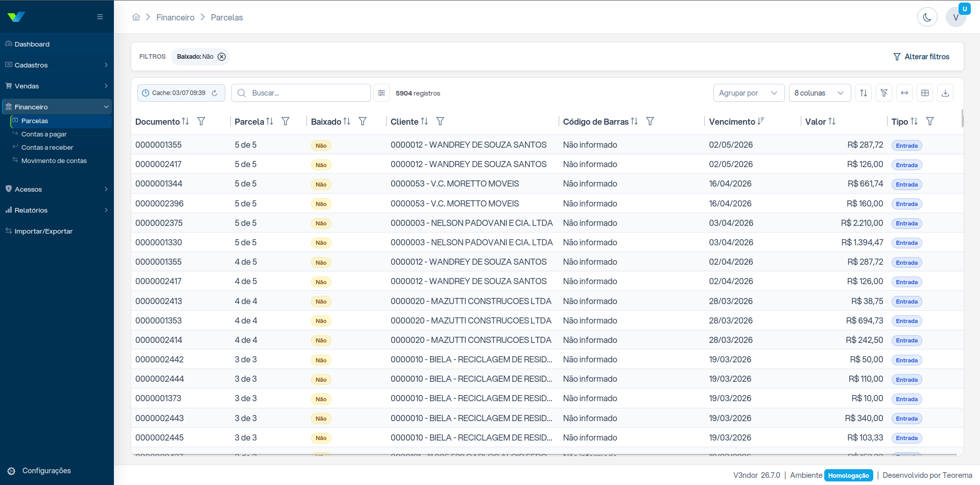Expand the Relatórios sidebar menu
Screen dimensions: 980x485
coord(57,210)
